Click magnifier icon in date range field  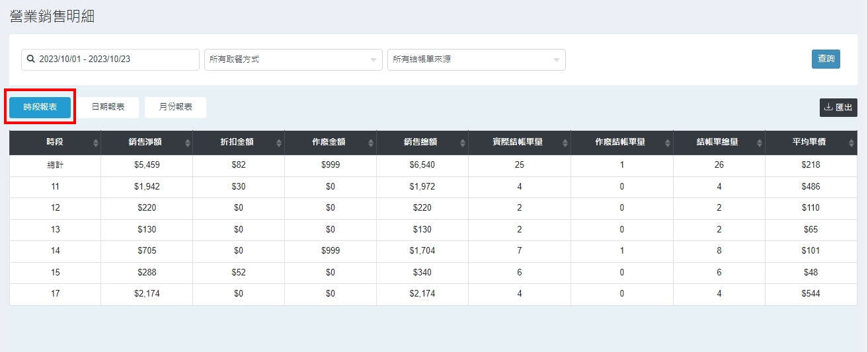[x=30, y=59]
